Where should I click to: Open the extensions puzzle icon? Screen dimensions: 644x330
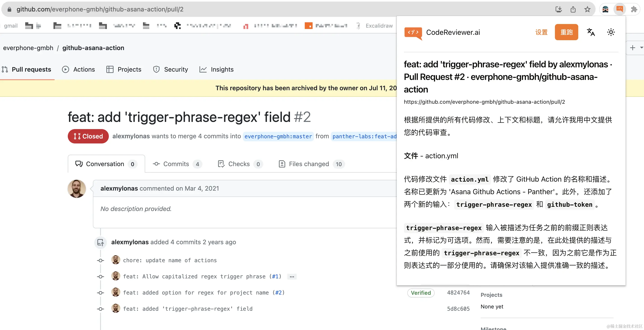tap(634, 9)
